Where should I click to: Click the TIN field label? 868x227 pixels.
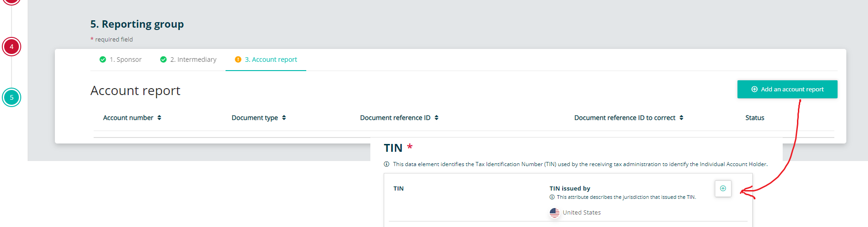[x=398, y=189]
